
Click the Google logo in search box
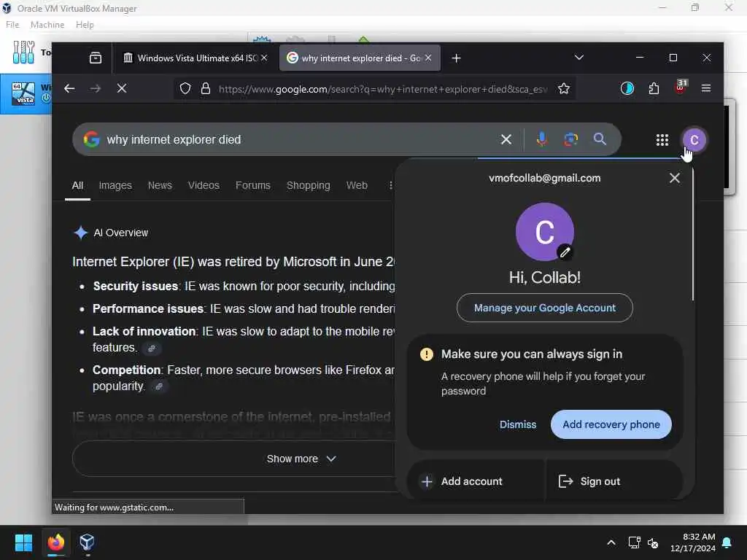coord(91,139)
